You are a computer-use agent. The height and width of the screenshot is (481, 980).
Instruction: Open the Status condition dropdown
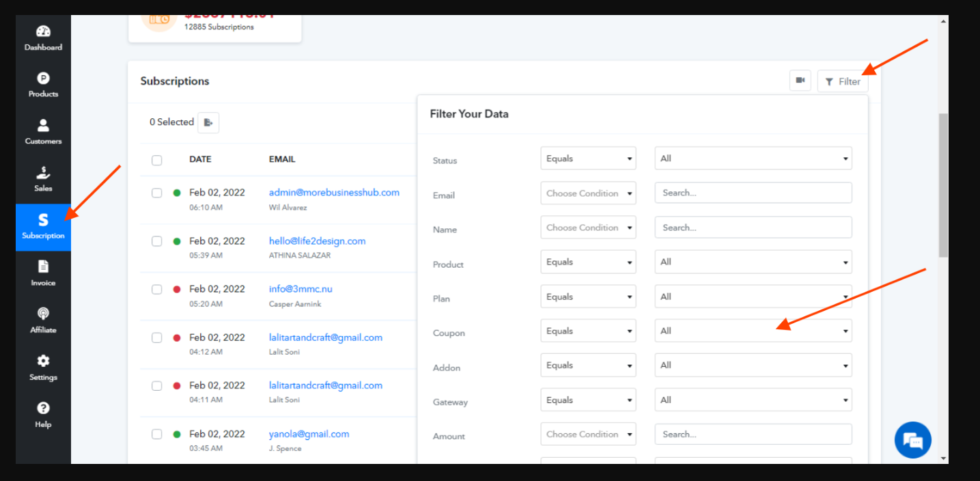(588, 159)
